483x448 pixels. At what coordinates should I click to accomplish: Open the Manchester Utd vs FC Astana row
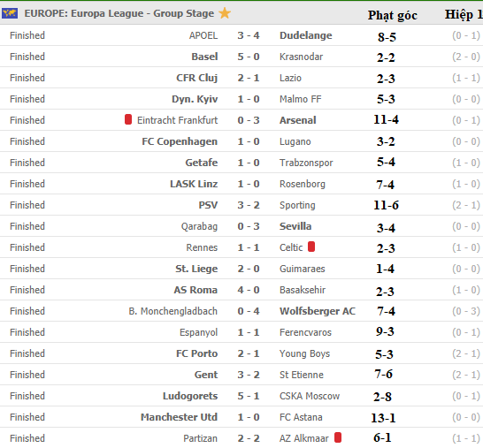point(241,417)
